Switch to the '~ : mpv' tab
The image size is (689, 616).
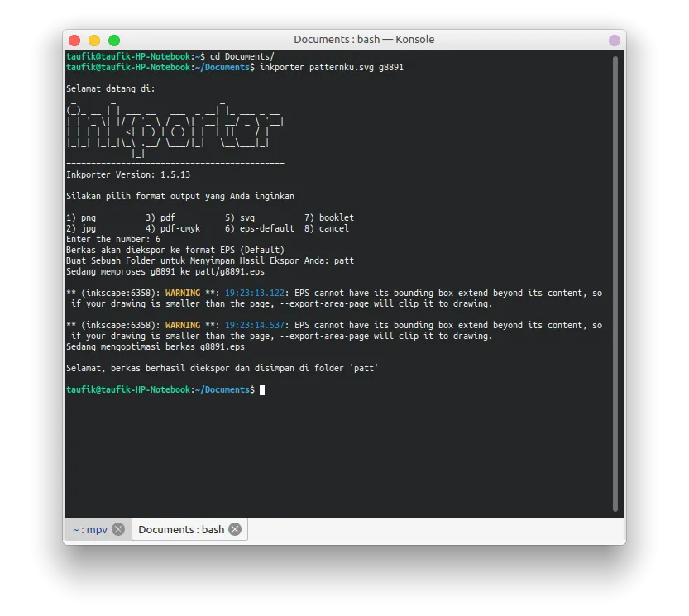pyautogui.click(x=90, y=529)
